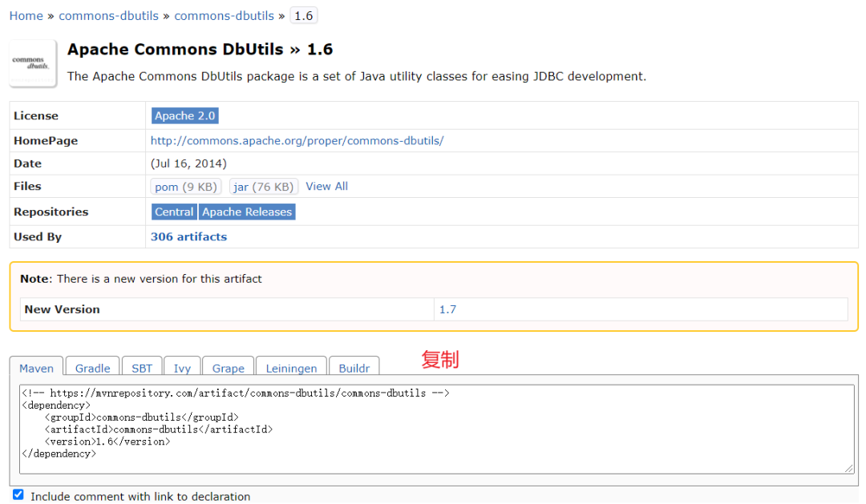Click the New Version label cell
Image resolution: width=866 pixels, height=504 pixels.
click(x=227, y=309)
